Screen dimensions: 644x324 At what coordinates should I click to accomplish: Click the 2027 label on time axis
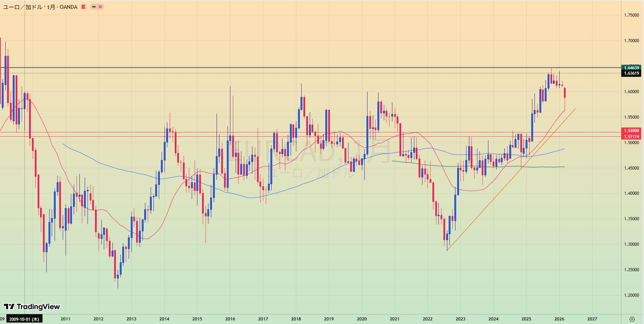pyautogui.click(x=592, y=319)
